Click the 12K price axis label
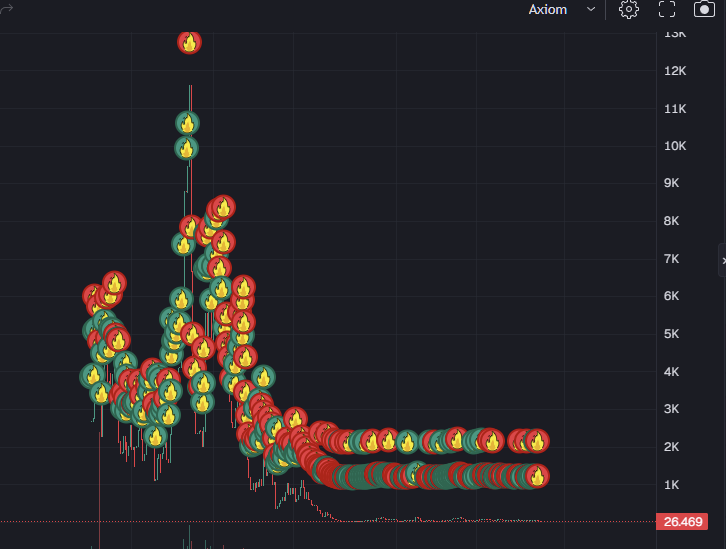Image resolution: width=726 pixels, height=549 pixels. point(675,71)
